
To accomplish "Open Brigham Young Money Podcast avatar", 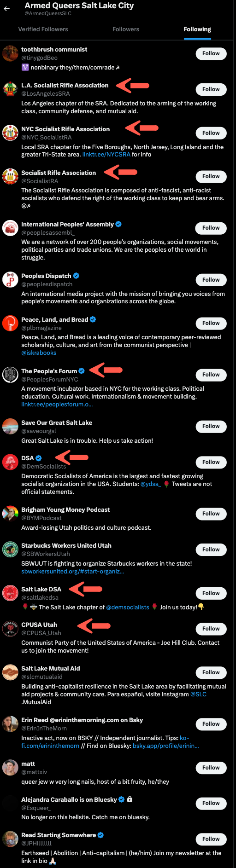I will click(10, 514).
